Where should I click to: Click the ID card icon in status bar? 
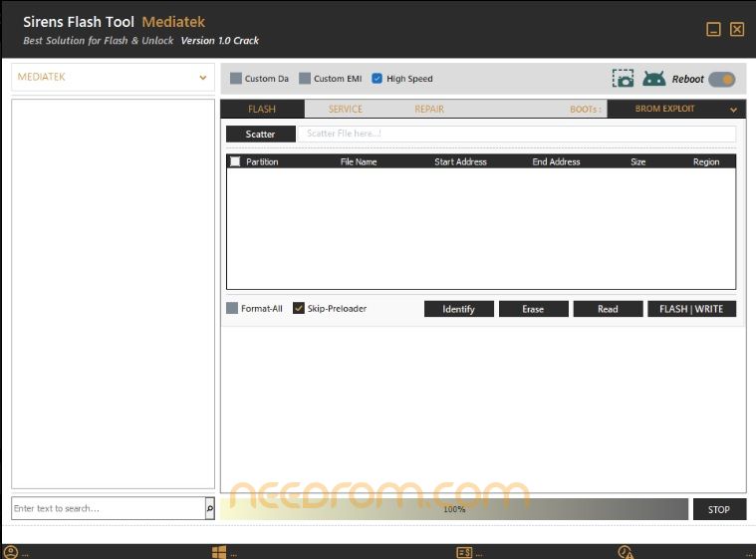click(x=464, y=552)
